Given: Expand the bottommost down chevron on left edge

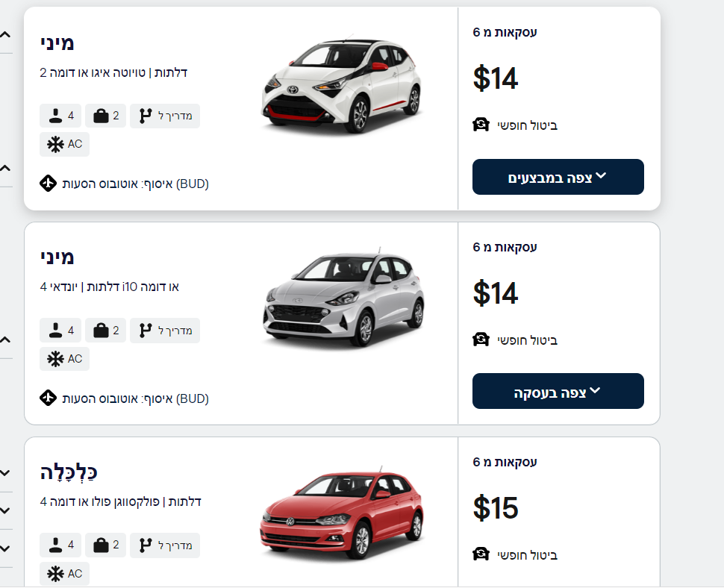Looking at the screenshot, I should point(5,548).
